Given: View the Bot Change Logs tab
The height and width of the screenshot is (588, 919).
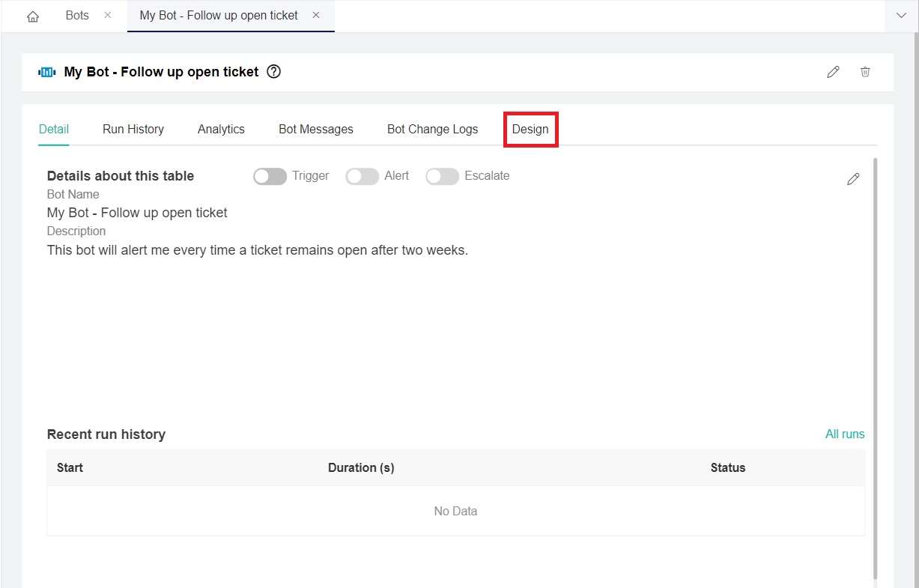Looking at the screenshot, I should [432, 129].
